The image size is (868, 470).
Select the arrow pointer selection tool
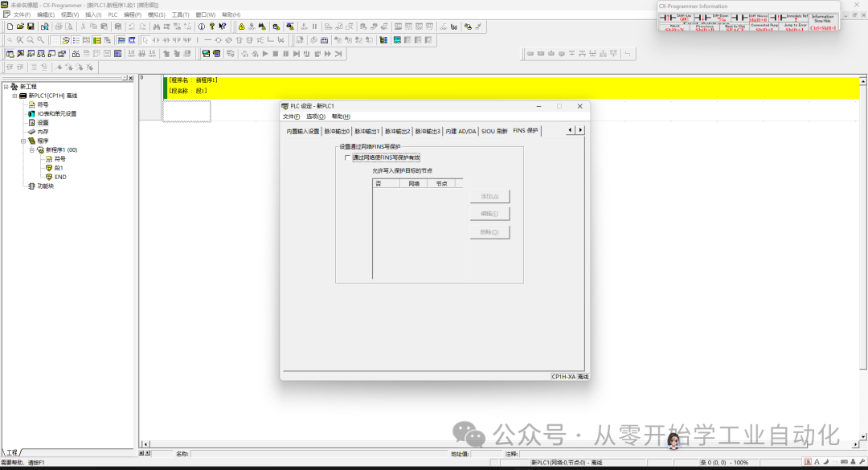pos(145,40)
